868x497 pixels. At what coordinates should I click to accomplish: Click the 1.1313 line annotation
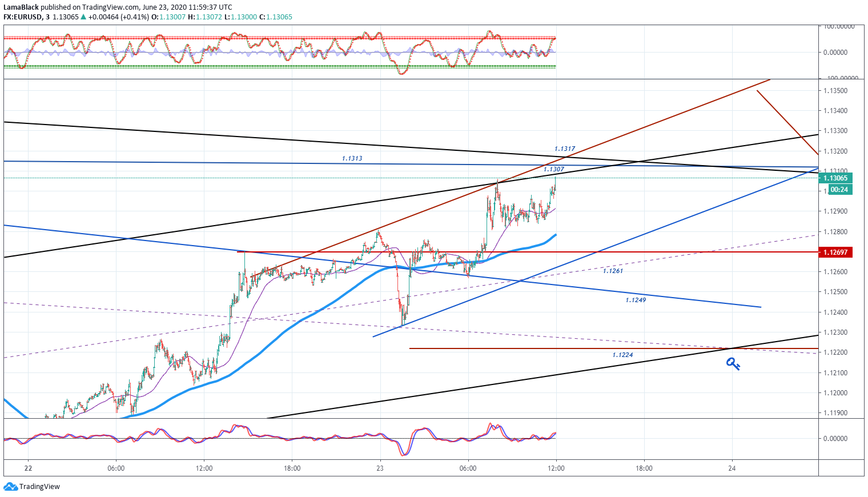click(352, 158)
